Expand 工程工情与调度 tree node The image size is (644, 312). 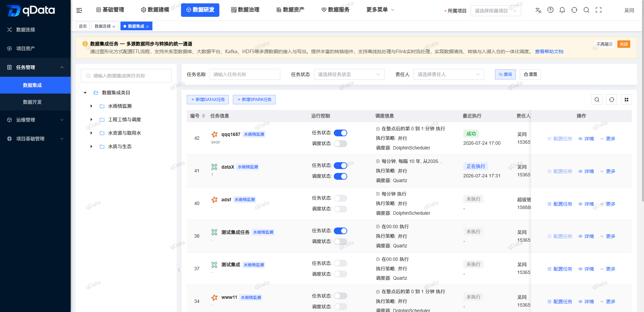[x=91, y=119]
